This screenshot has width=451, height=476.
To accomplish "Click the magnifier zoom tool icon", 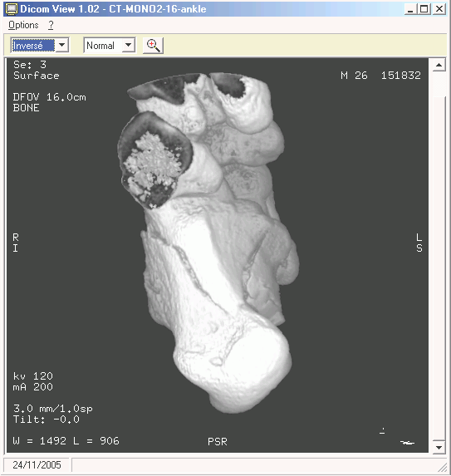I will pyautogui.click(x=154, y=46).
